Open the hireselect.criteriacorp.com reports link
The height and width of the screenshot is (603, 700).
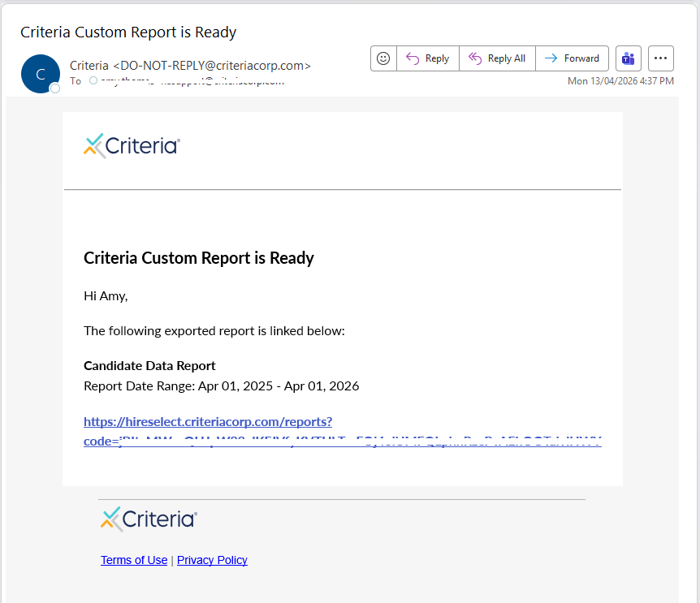click(208, 422)
